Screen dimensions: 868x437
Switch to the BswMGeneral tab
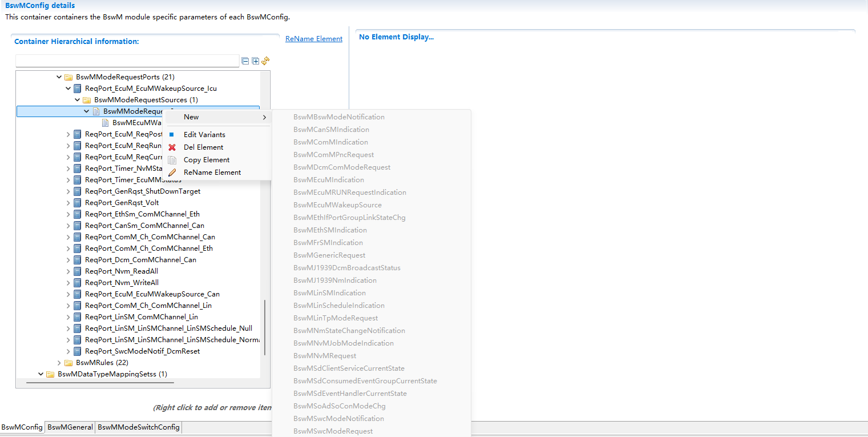(69, 427)
